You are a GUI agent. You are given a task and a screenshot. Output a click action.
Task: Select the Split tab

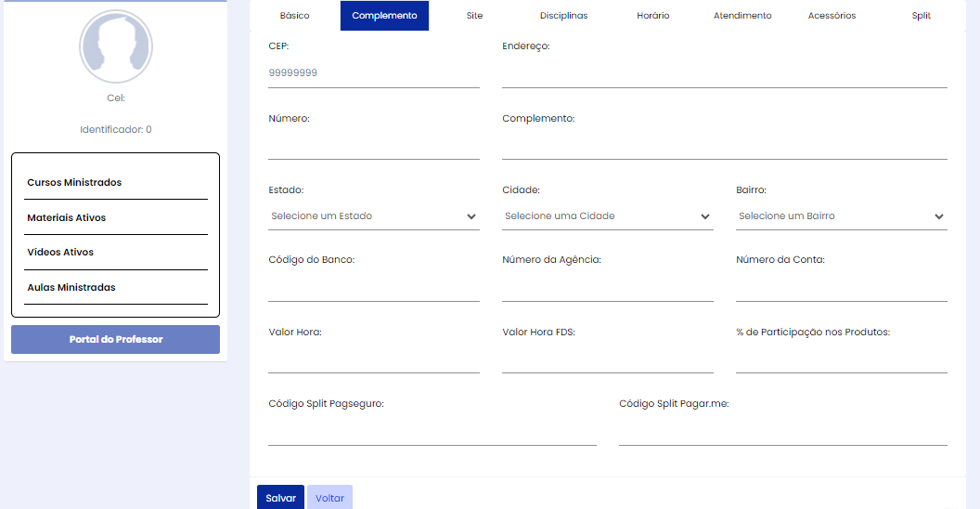[x=922, y=16]
